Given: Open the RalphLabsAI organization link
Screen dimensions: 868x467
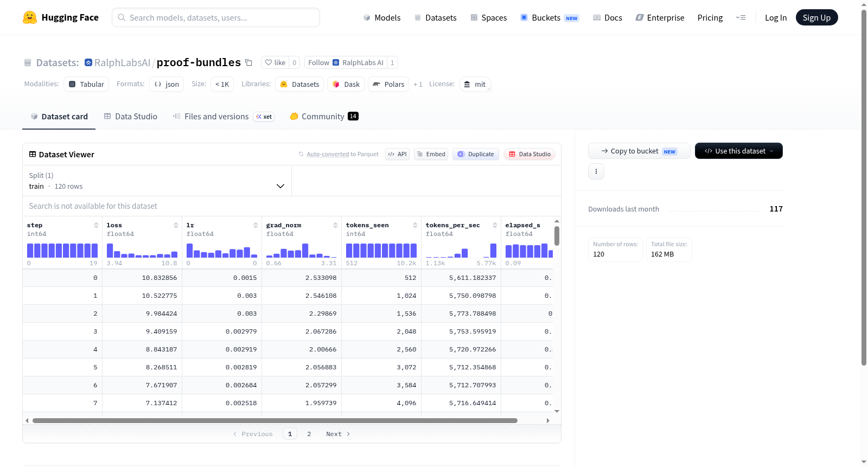Looking at the screenshot, I should tap(123, 62).
